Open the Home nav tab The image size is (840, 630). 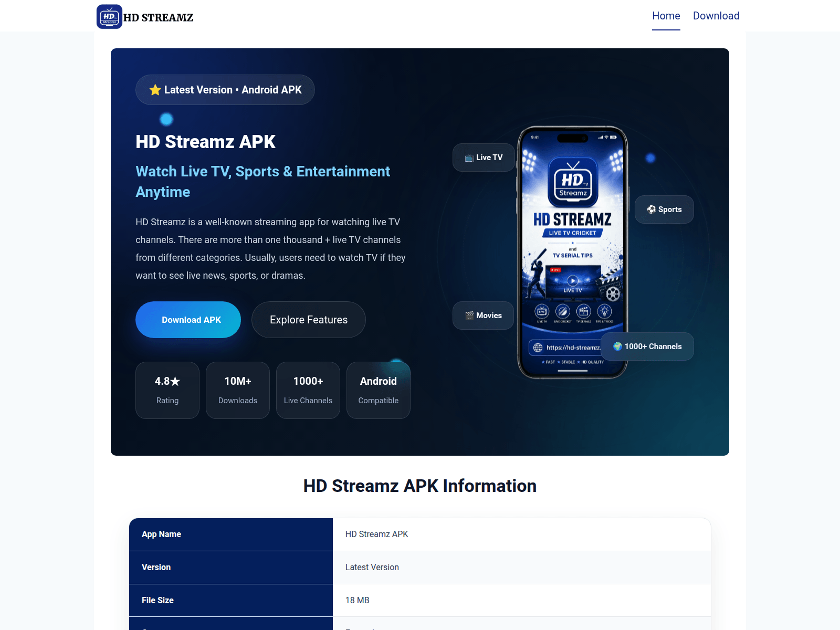point(666,16)
